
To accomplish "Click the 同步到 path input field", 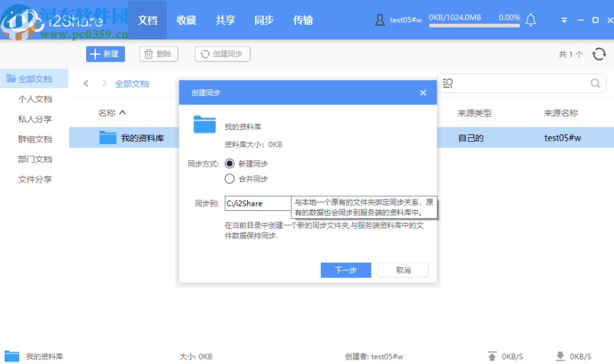I will click(258, 203).
